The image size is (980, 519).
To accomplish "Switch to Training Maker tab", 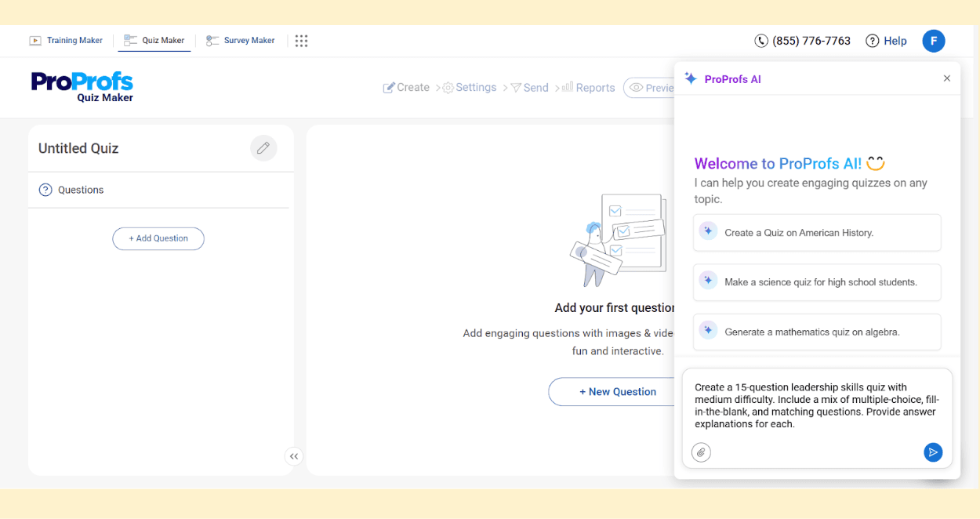I will click(x=67, y=41).
